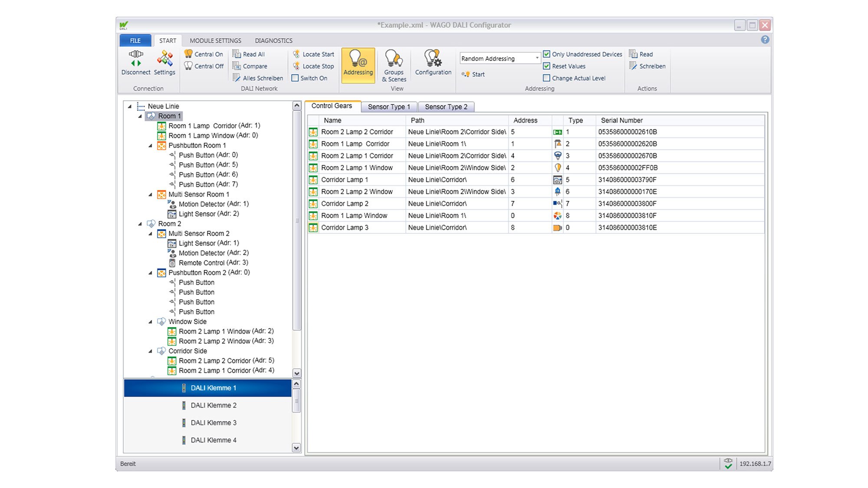Toggle the Reset Values checkbox

click(547, 66)
